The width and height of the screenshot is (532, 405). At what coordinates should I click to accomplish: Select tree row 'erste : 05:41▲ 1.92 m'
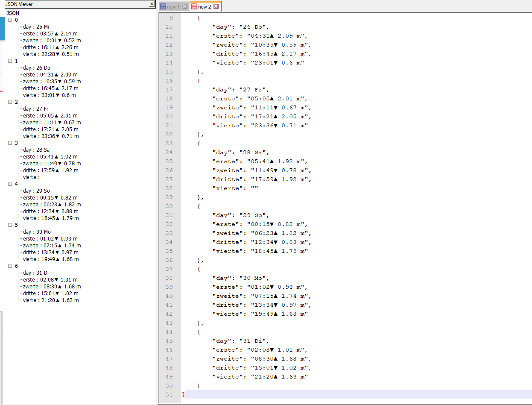[50, 157]
